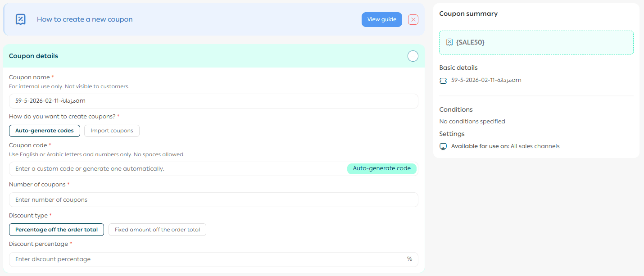Select Percentage off the order total

point(56,230)
